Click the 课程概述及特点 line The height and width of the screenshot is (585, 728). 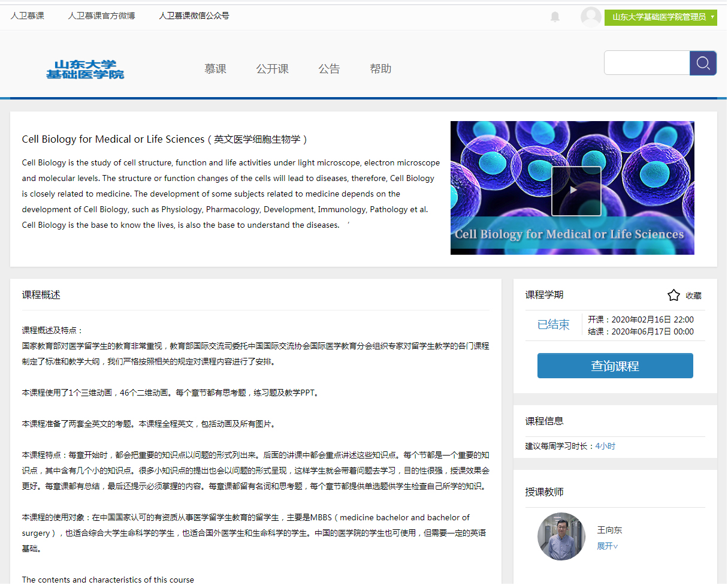pos(53,330)
